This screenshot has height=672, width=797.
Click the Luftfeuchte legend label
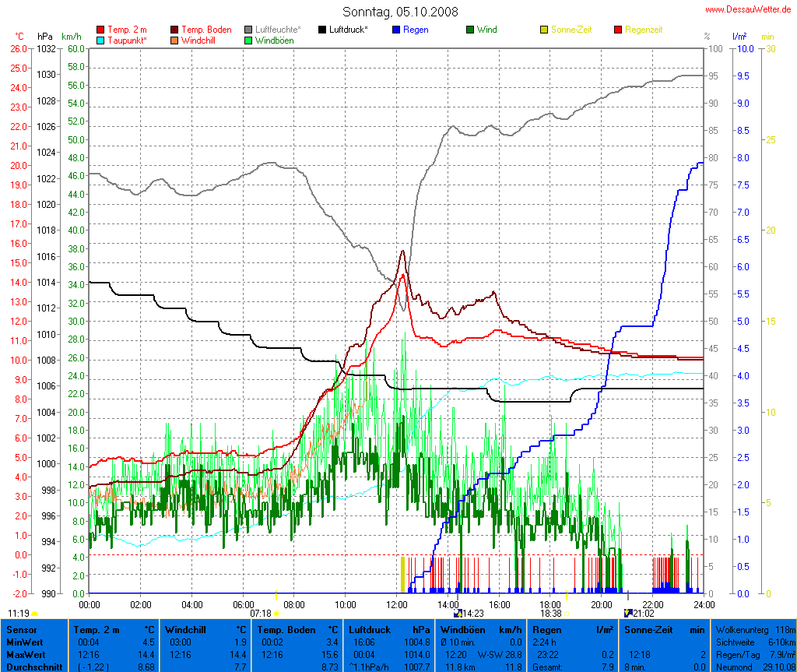pos(278,30)
